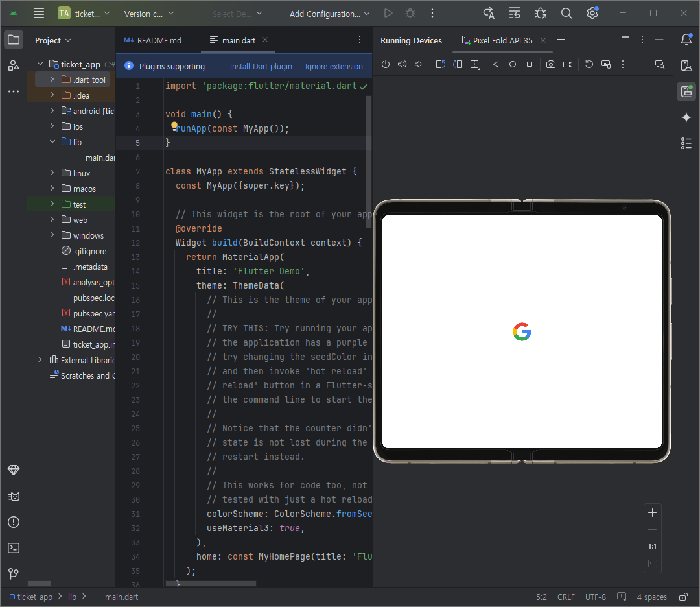Open pubspec.yaml in project tree
Screen dimensions: 700x607
(88, 313)
